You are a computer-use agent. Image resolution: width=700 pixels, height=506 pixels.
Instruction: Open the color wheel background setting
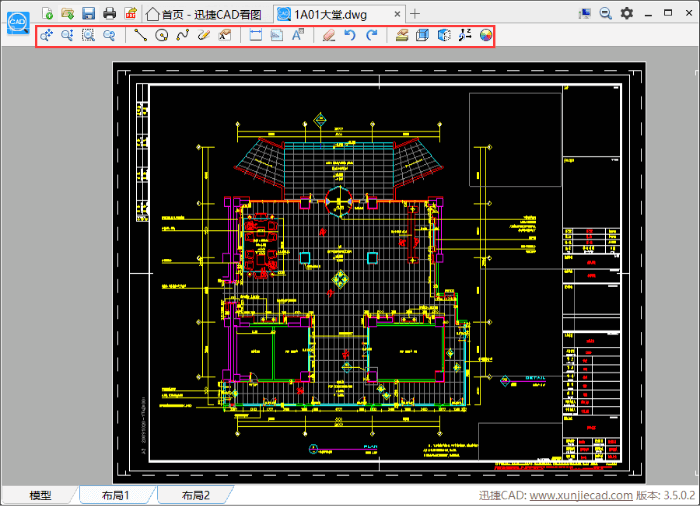pos(486,36)
